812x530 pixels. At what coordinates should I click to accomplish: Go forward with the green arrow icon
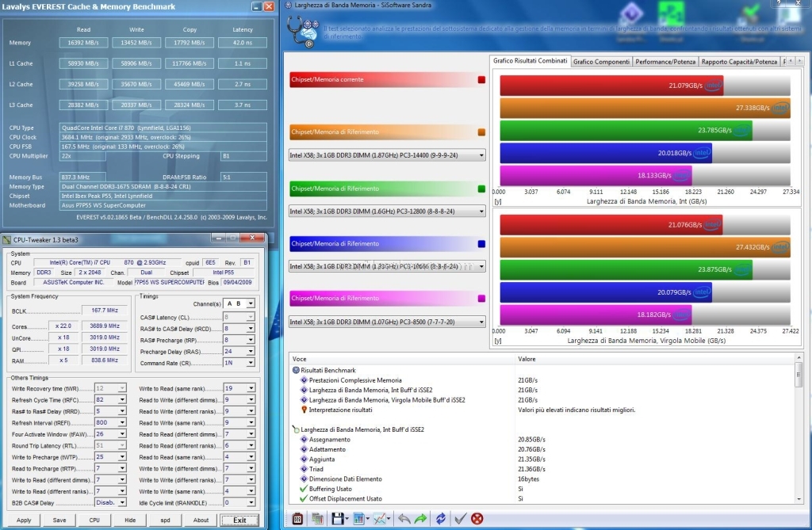(x=421, y=518)
